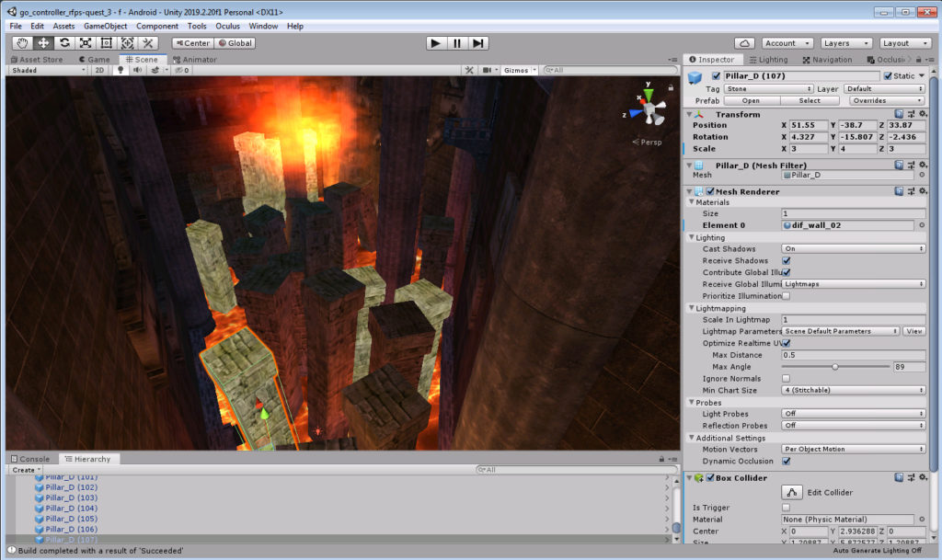Open Mesh Renderer settings gear
The width and height of the screenshot is (942, 560).
924,191
